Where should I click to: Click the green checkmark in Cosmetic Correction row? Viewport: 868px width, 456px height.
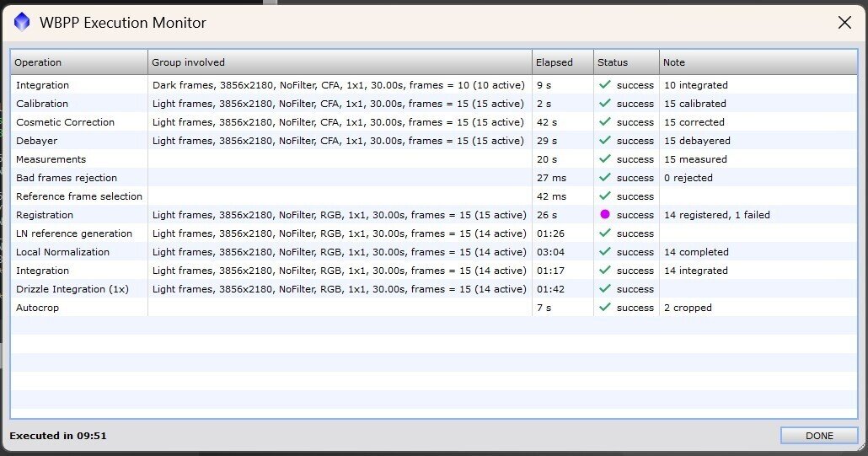point(605,121)
